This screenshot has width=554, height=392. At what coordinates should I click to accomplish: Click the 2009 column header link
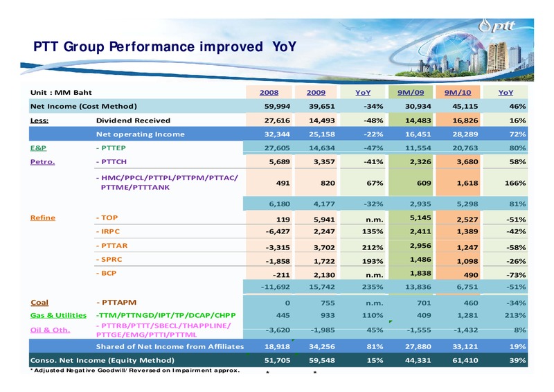(x=316, y=93)
